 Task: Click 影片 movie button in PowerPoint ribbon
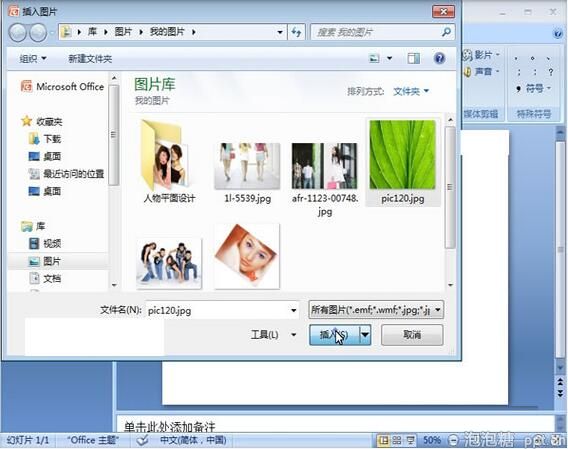click(481, 55)
